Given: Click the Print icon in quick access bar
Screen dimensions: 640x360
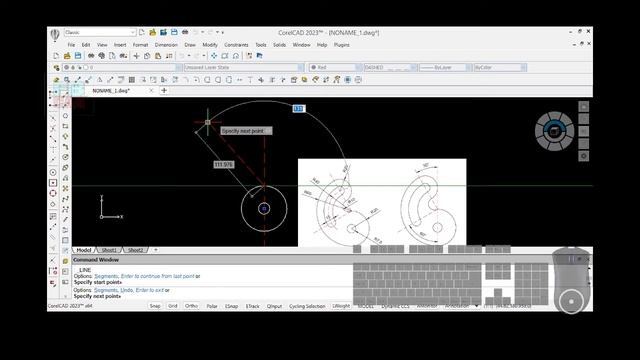Looking at the screenshot, I should 185,32.
